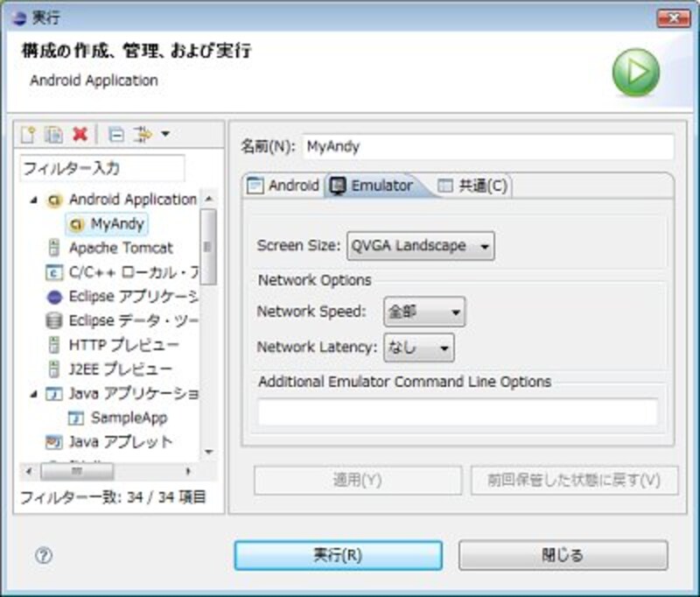This screenshot has width=700, height=597.
Task: Select Android Application in tree
Action: (x=133, y=200)
